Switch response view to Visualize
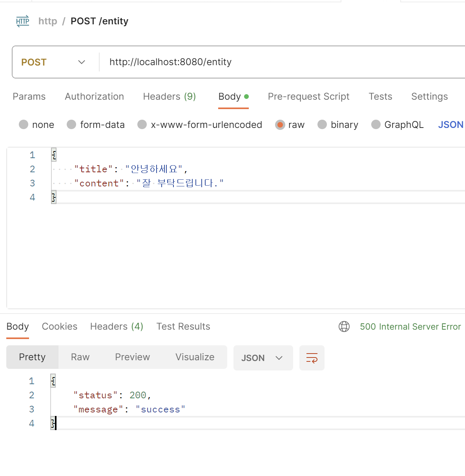Image resolution: width=465 pixels, height=476 pixels. click(x=195, y=357)
